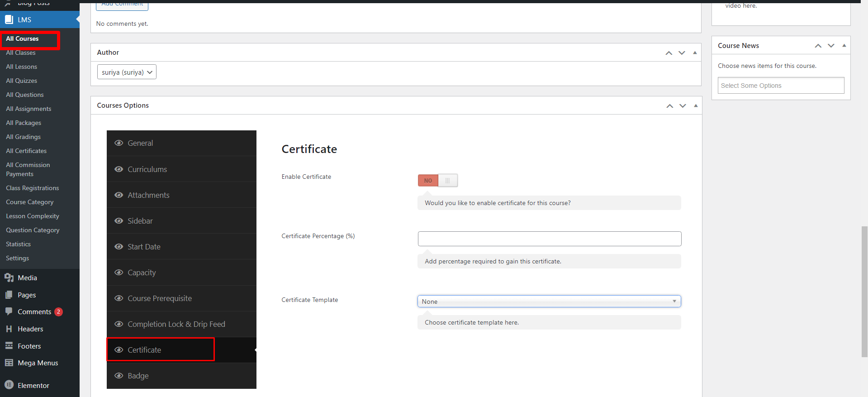Collapse the Author panel toggle triangle
Screen dimensions: 868x397
point(695,53)
